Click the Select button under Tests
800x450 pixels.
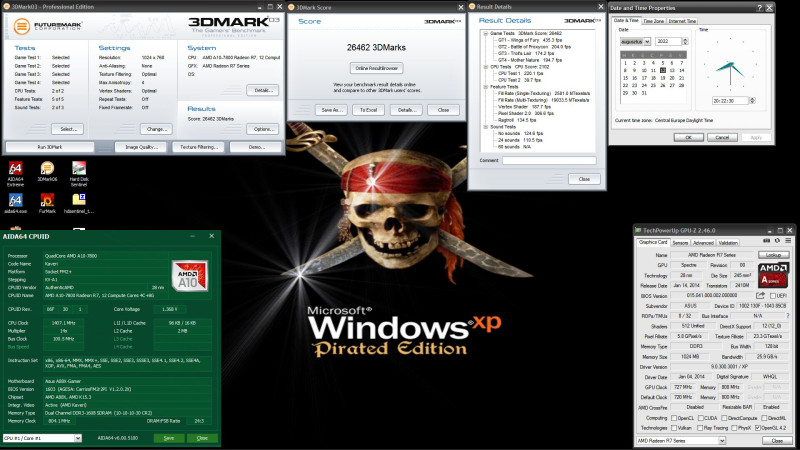click(67, 129)
